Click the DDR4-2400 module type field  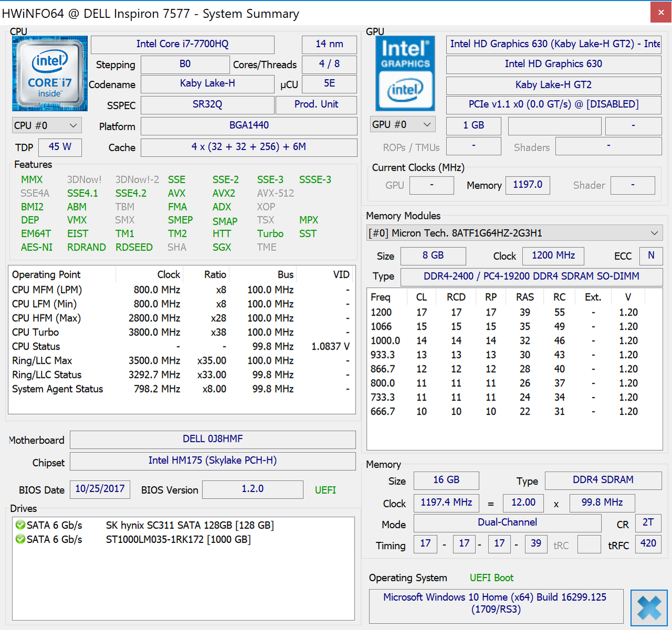[x=532, y=277]
